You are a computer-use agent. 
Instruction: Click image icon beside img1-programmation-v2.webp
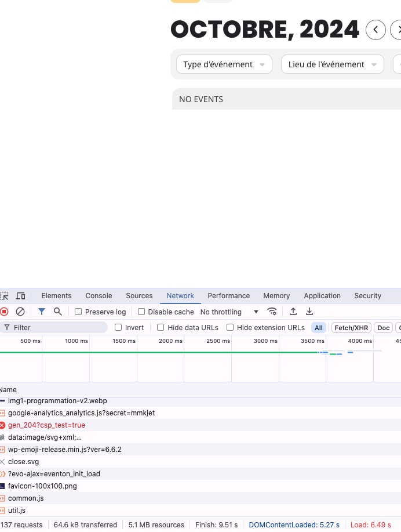pos(3,401)
